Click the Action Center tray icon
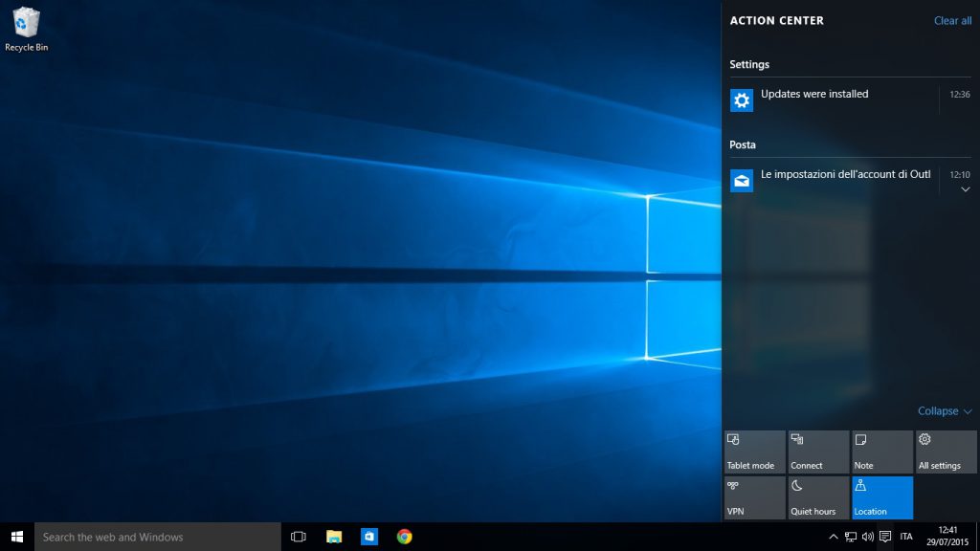Screen dimensions: 980x551 click(885, 537)
